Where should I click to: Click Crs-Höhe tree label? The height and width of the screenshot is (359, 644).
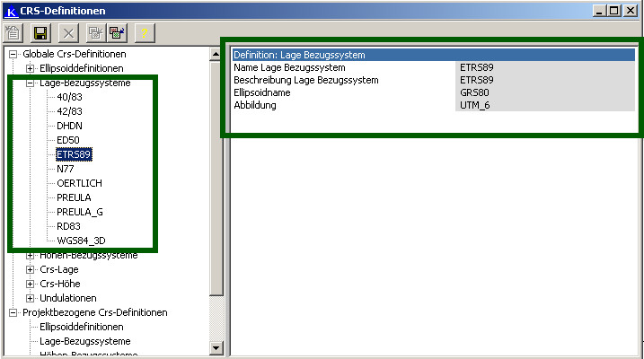[x=60, y=284]
